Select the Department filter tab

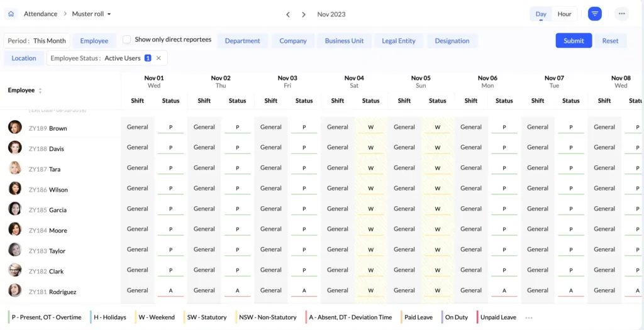(x=242, y=41)
